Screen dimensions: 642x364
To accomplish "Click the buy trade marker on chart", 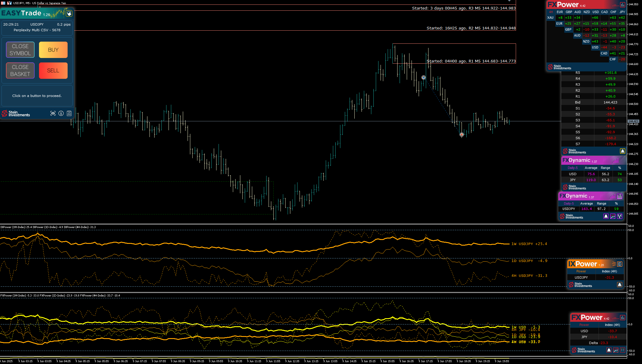I will click(x=423, y=78).
